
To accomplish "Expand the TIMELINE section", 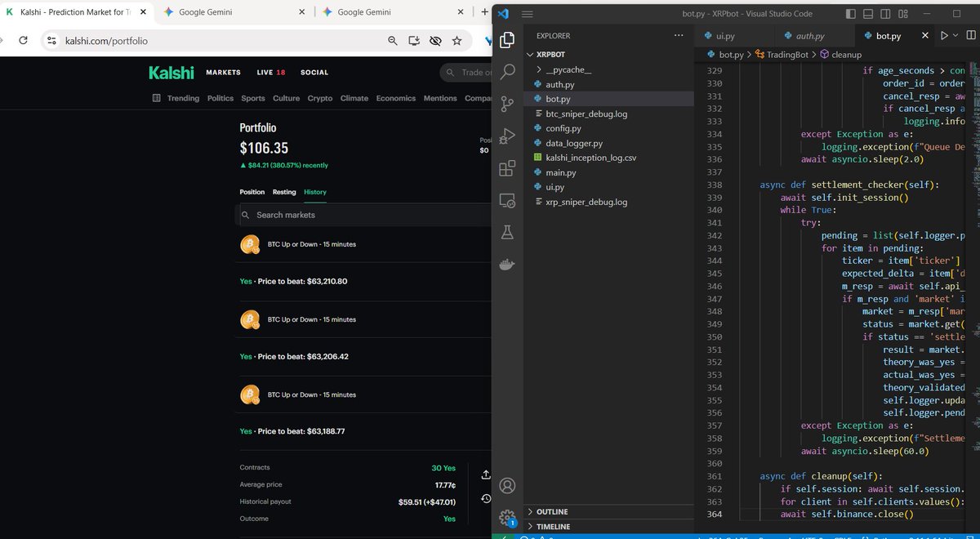I will tap(553, 527).
